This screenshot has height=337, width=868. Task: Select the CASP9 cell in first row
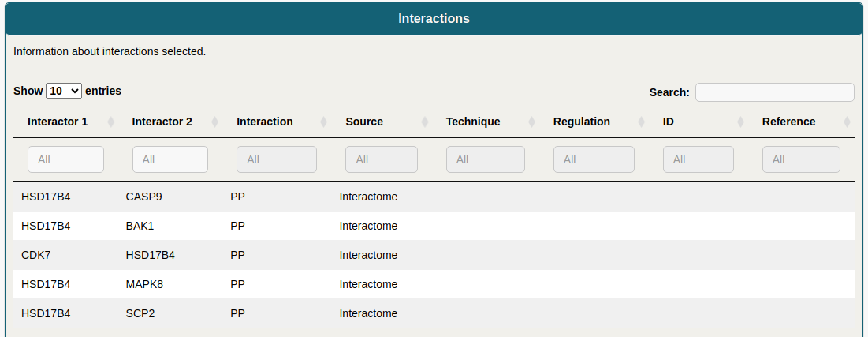143,197
